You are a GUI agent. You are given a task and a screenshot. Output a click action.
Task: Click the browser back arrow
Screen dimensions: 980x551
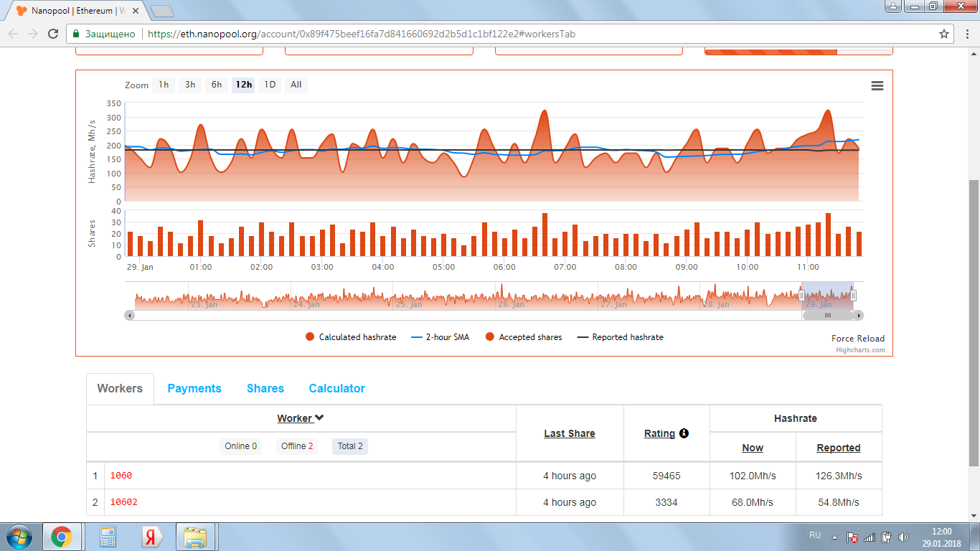coord(13,34)
